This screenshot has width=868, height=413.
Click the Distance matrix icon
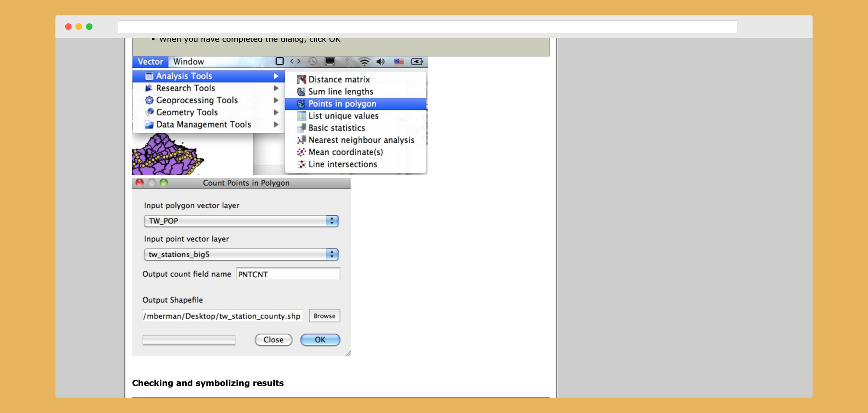click(301, 79)
